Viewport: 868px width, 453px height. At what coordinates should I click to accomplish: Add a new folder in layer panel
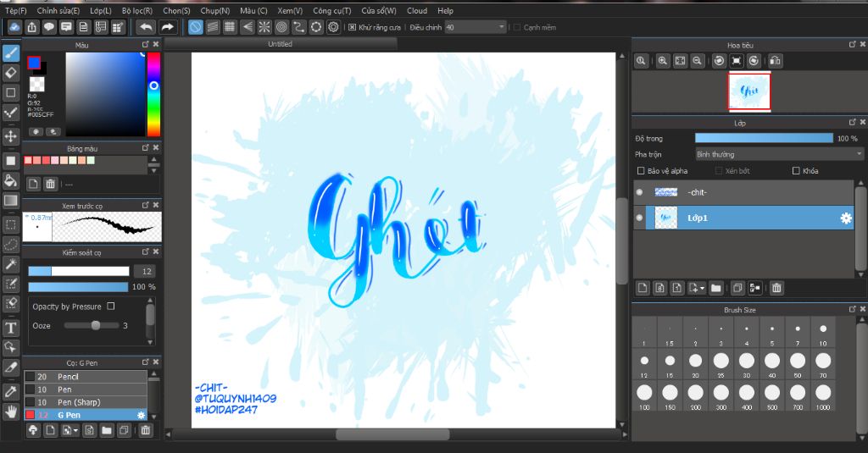click(715, 288)
